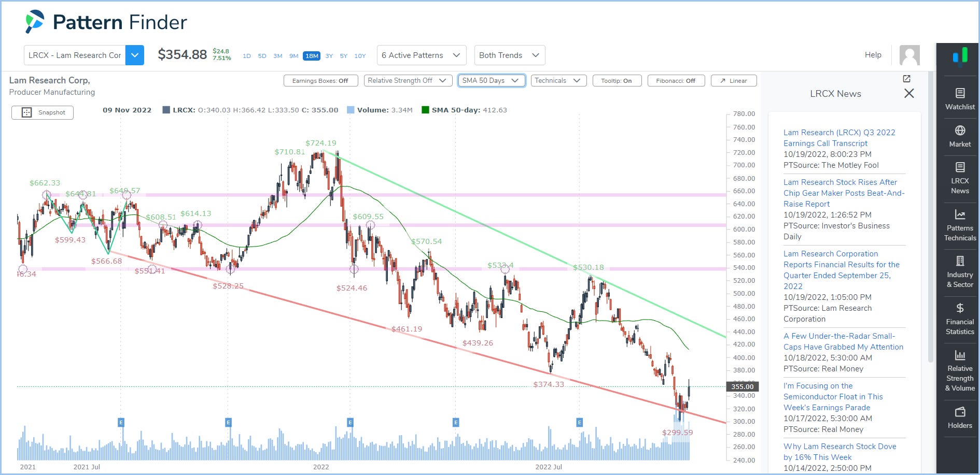980x475 pixels.
Task: Open Why Lam Research Stock Dove article
Action: (839, 452)
